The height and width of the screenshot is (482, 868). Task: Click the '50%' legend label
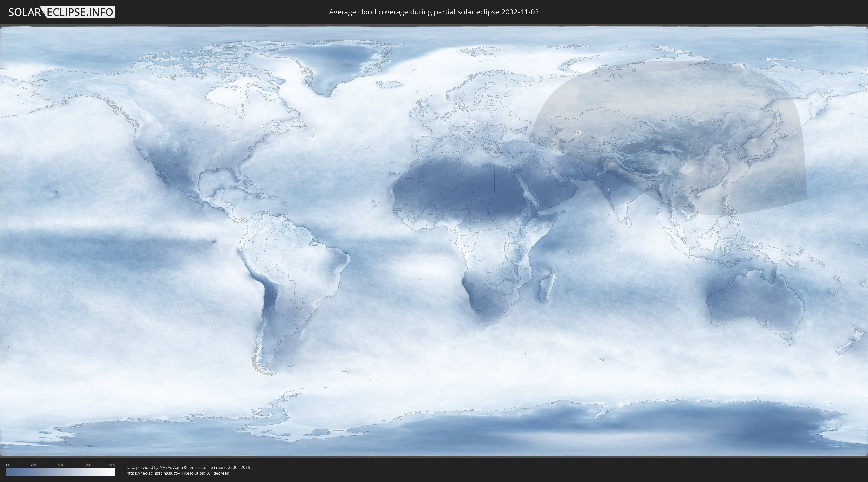[x=61, y=465]
